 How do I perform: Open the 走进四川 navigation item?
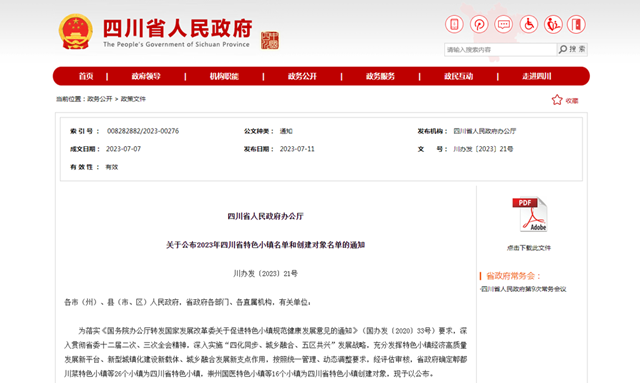coord(537,76)
